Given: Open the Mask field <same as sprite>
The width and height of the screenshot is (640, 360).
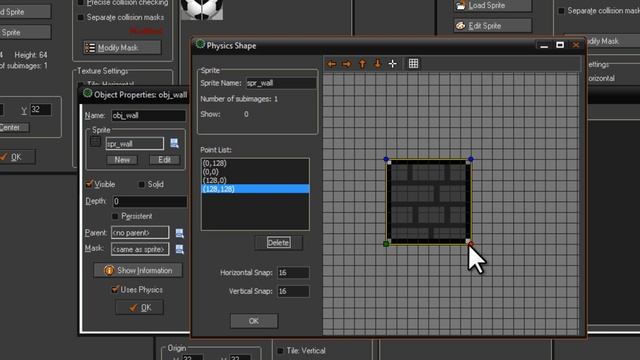Looking at the screenshot, I should tap(140, 249).
